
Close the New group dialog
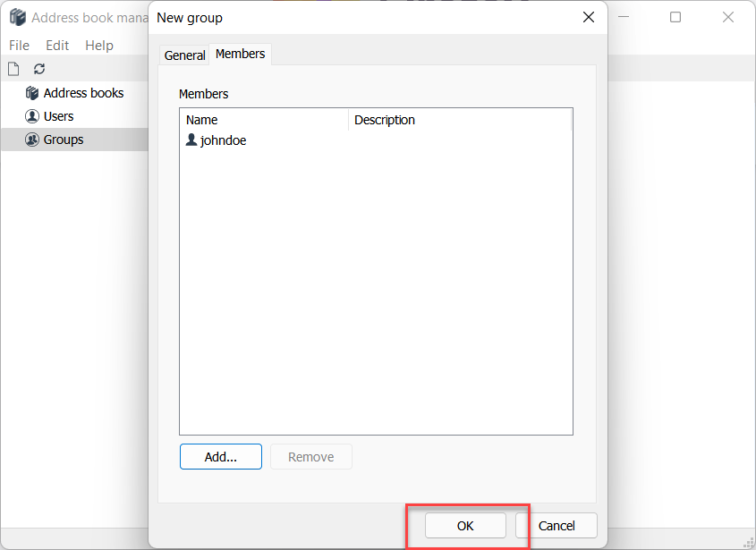[588, 17]
